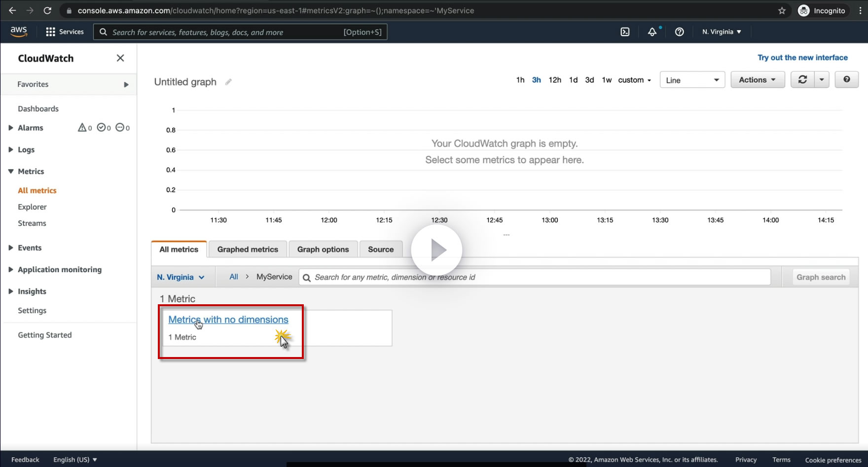Screen dimensions: 868x467
Task: Refresh the graph with refresh icon
Action: tap(802, 80)
